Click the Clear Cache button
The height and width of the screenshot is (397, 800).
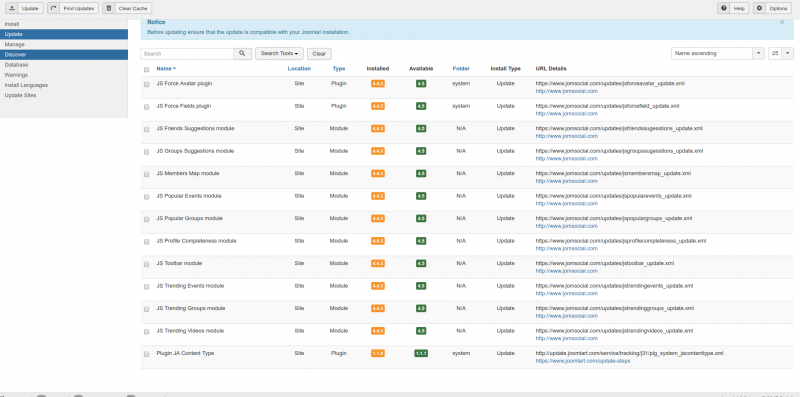click(127, 8)
